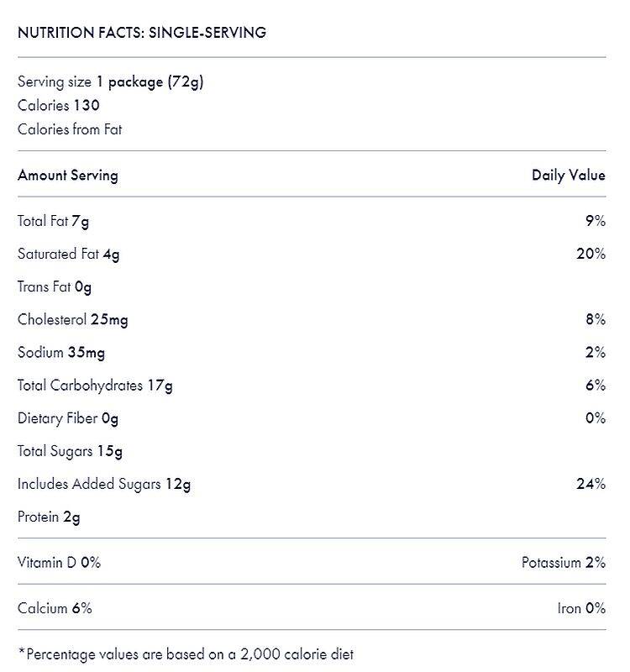
Task: Click the Potassium 2% value
Action: point(563,563)
